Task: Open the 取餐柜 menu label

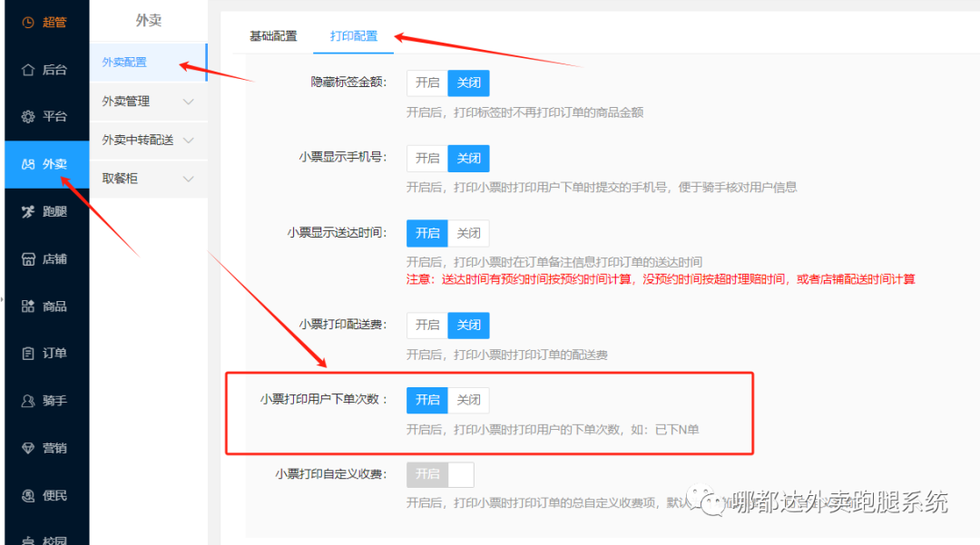Action: click(120, 180)
